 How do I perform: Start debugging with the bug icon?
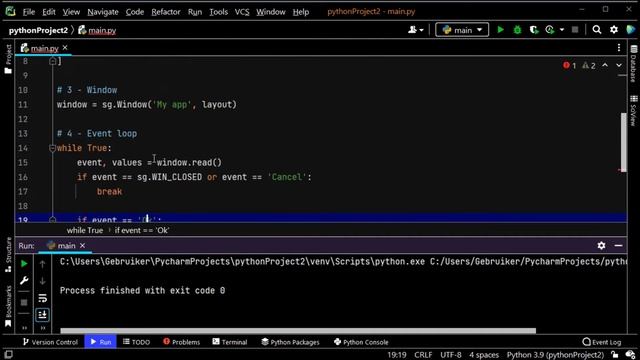pos(517,30)
